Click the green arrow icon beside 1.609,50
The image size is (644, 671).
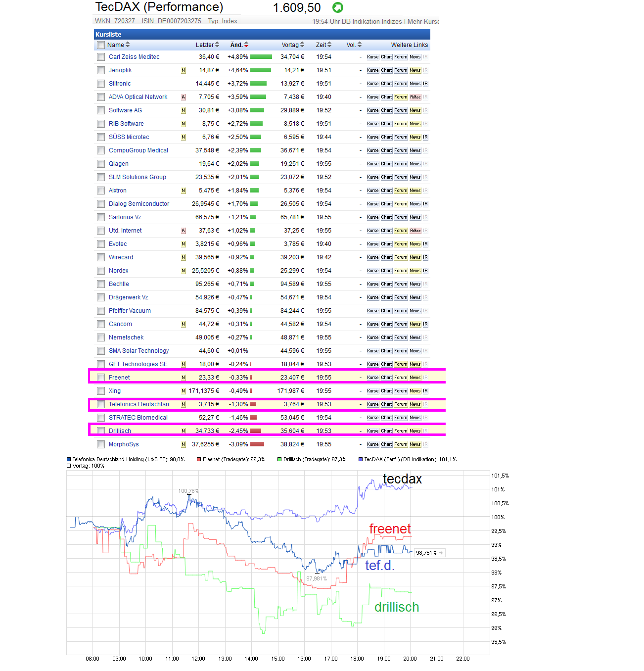(x=338, y=7)
